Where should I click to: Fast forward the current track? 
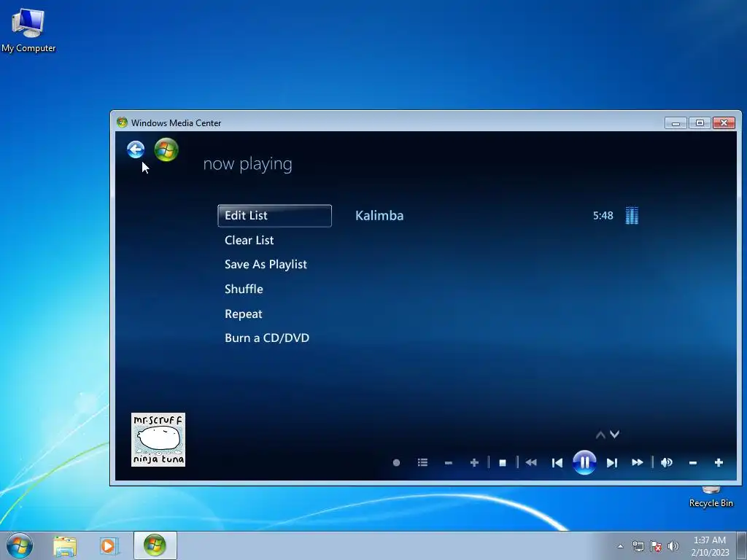click(x=638, y=462)
